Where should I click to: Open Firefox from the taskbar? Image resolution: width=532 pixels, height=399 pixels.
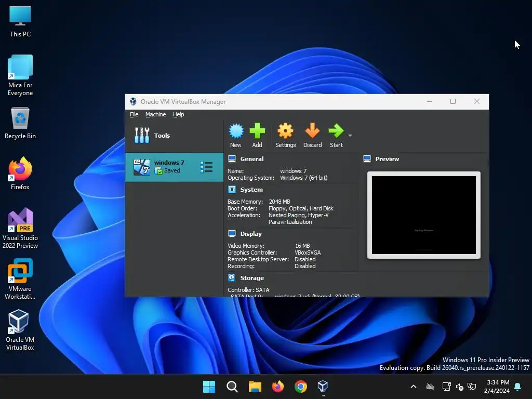(278, 387)
